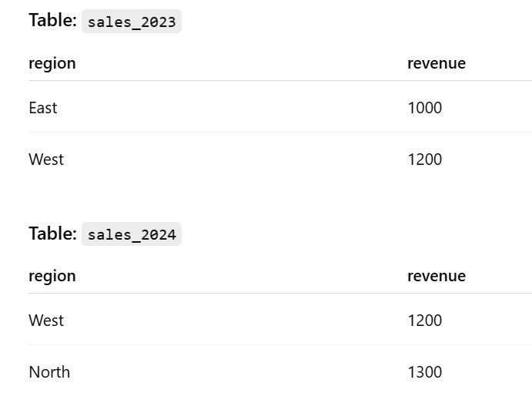Viewport: 532px width, 393px height.
Task: Click the revenue header in sales_2024 table
Action: [x=437, y=276]
